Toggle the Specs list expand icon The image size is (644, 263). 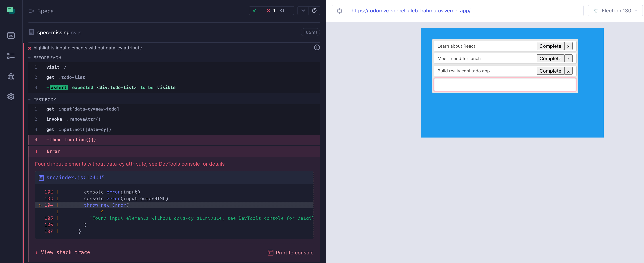tap(31, 11)
